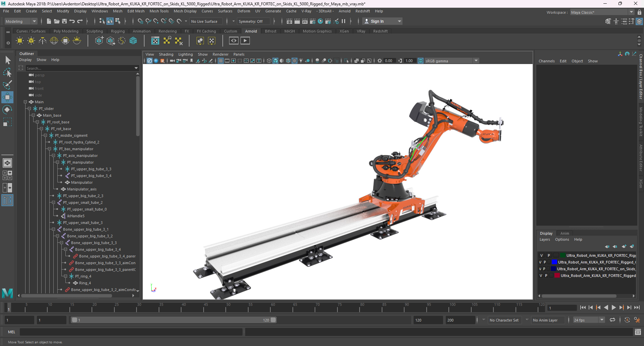Open the Modeling menu set dropdown

[x=21, y=21]
